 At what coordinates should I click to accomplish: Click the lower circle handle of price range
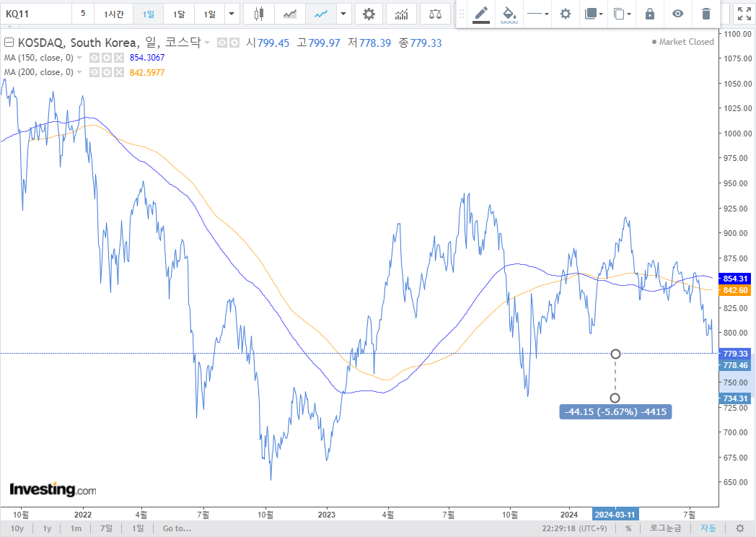(x=615, y=398)
